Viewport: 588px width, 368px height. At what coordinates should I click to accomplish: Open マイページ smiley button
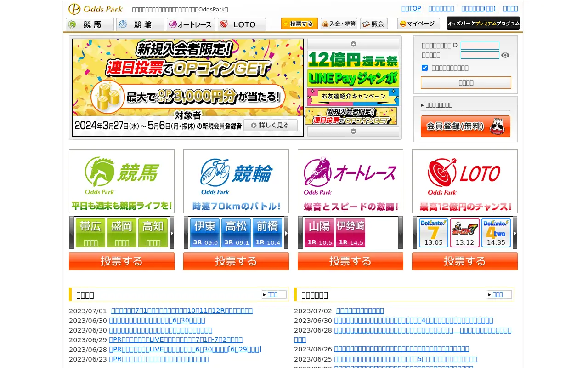click(x=418, y=24)
